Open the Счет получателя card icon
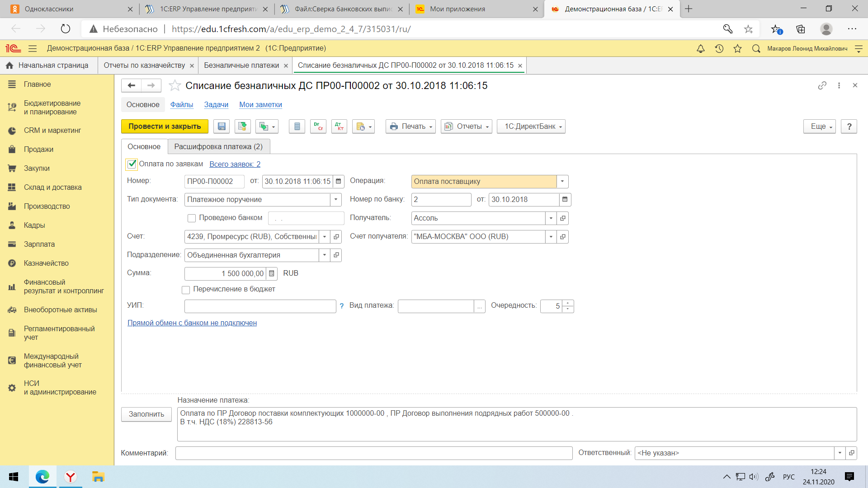Screen dimensions: 868x488 point(563,237)
